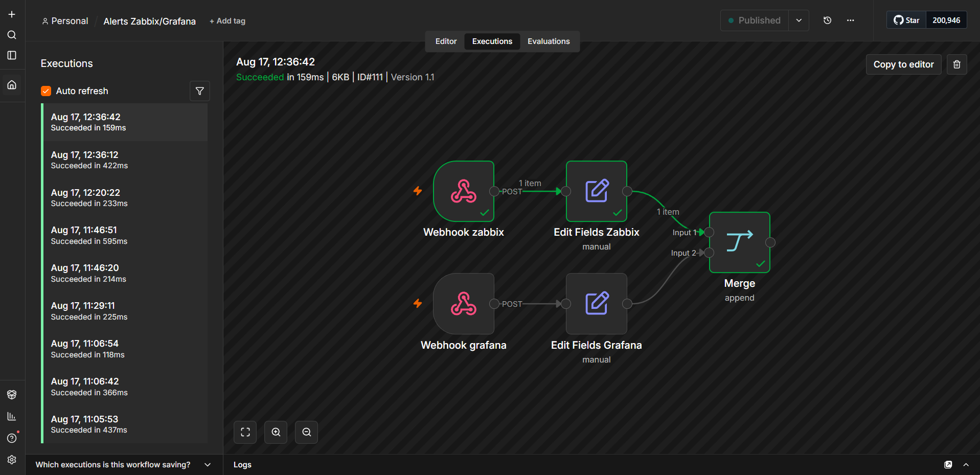Click the lightning trigger icon beside Webhook grafana
The width and height of the screenshot is (980, 475).
(418, 303)
